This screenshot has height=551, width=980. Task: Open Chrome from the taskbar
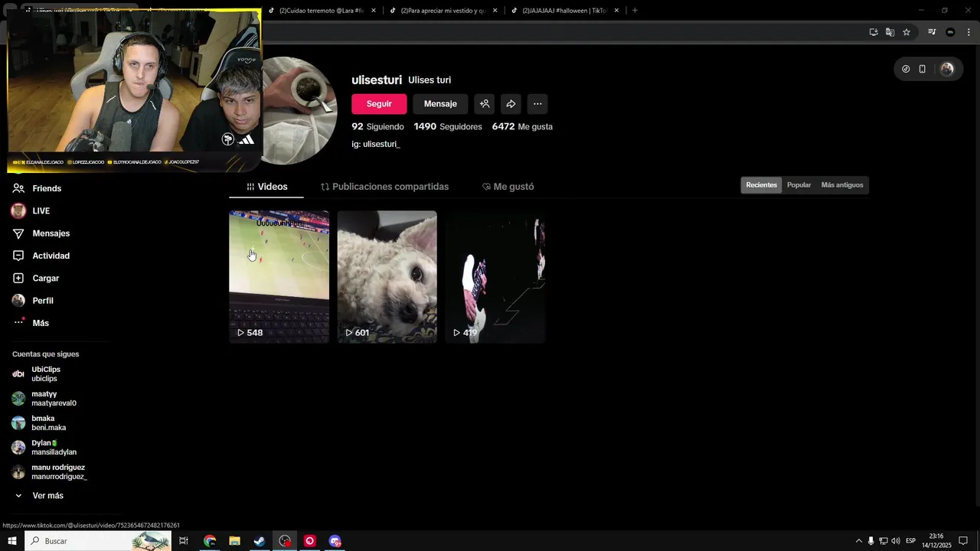(x=210, y=541)
